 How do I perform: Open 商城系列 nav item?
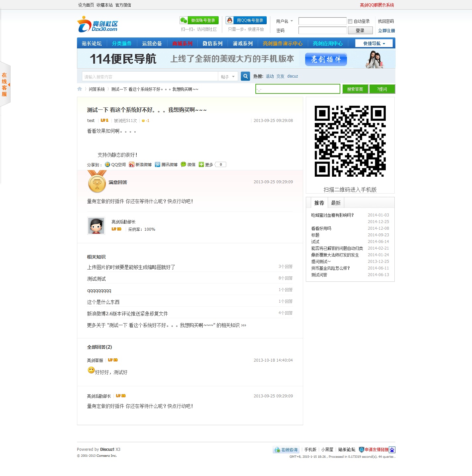click(x=182, y=43)
